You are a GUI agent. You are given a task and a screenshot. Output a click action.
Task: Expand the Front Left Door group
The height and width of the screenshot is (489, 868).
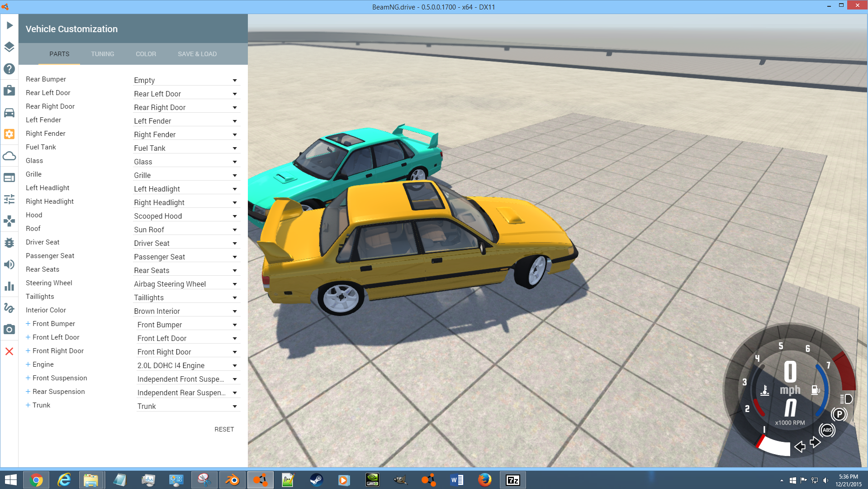click(x=28, y=337)
